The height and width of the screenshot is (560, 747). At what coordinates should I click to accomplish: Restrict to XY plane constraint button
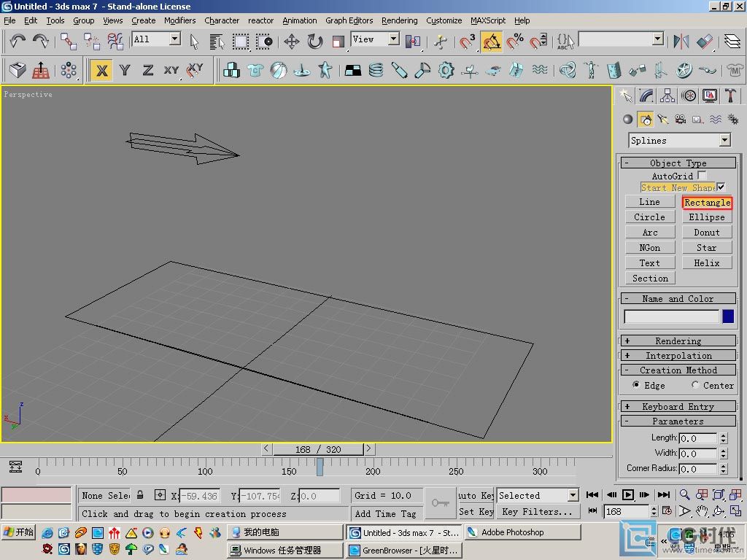click(171, 71)
